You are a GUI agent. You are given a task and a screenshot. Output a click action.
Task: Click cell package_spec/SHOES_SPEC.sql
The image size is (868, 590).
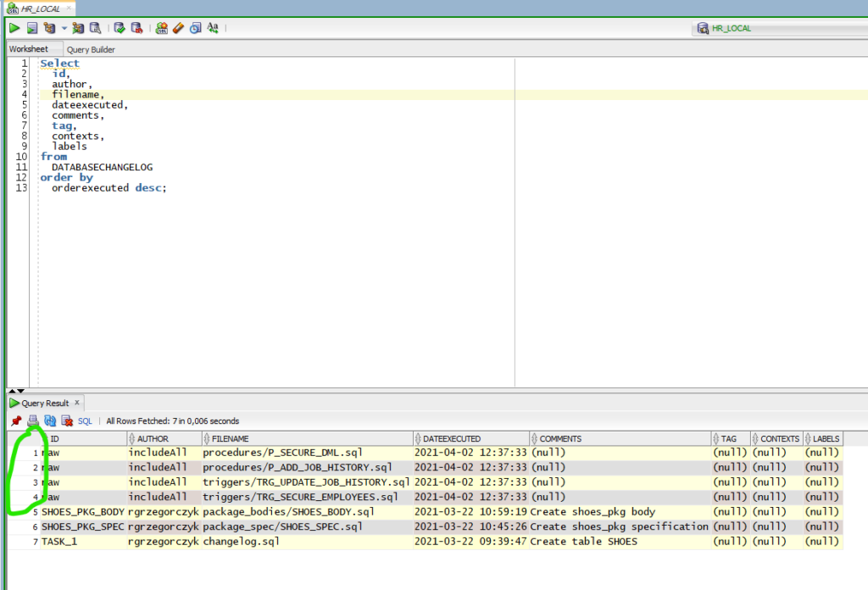pyautogui.click(x=307, y=527)
